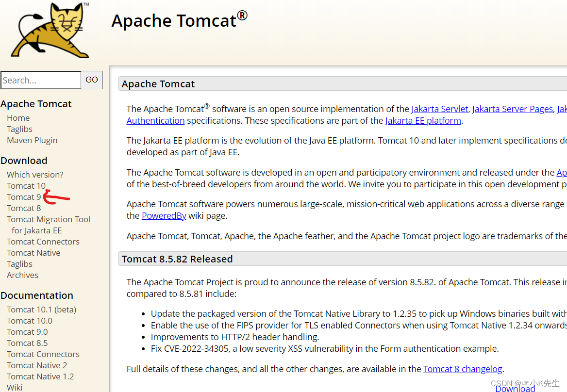Click the Tomcat 8.5.82 Released heading
The image size is (567, 392).
pyautogui.click(x=177, y=259)
